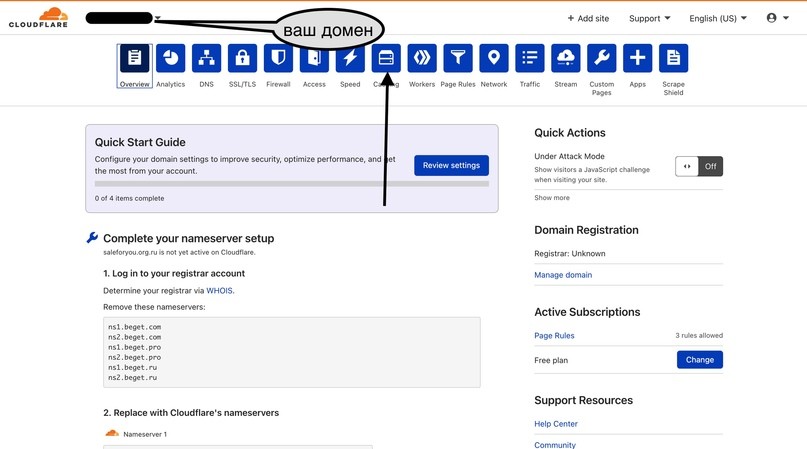
Task: Click the Manage domain link
Action: coord(563,275)
